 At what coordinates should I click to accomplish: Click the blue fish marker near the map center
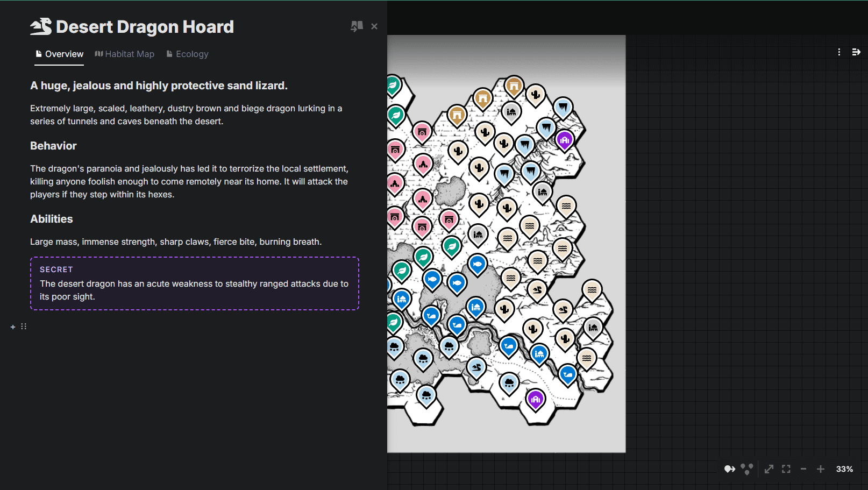coord(476,264)
